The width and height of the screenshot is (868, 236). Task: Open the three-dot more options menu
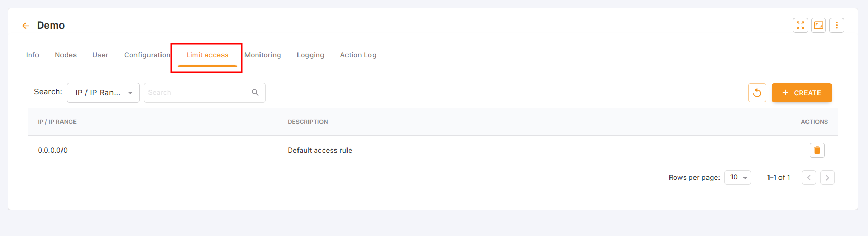pyautogui.click(x=837, y=25)
